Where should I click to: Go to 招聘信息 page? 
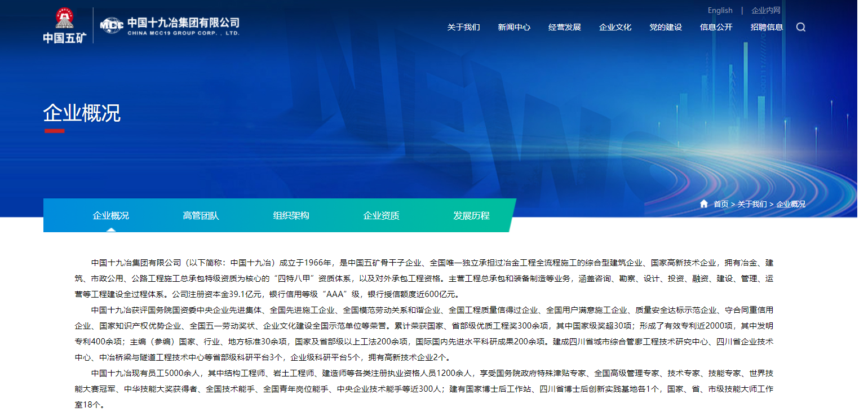coord(767,27)
